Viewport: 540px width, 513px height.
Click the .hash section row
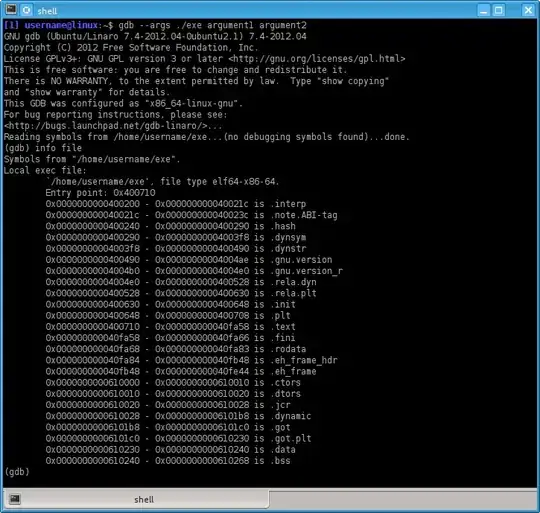coord(170,226)
